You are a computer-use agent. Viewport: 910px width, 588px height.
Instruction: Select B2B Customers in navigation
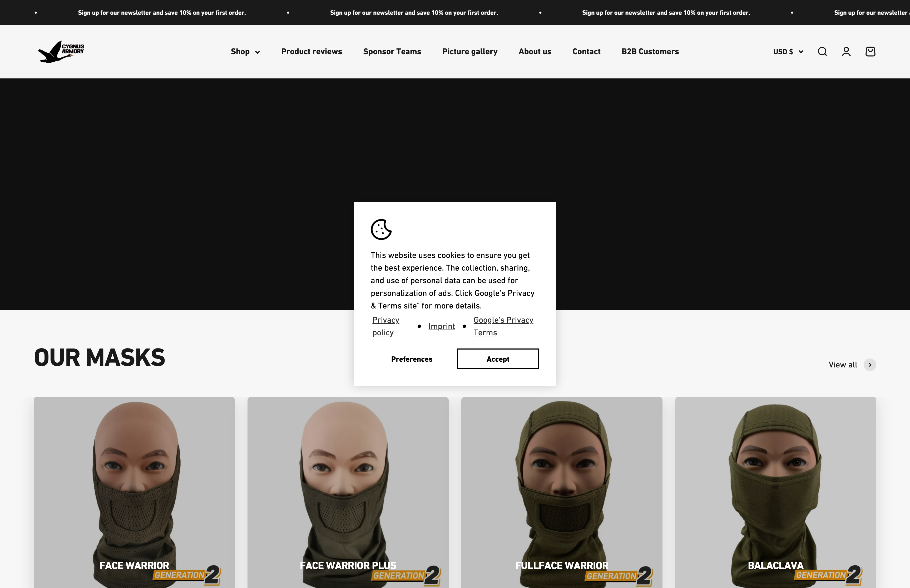tap(650, 52)
